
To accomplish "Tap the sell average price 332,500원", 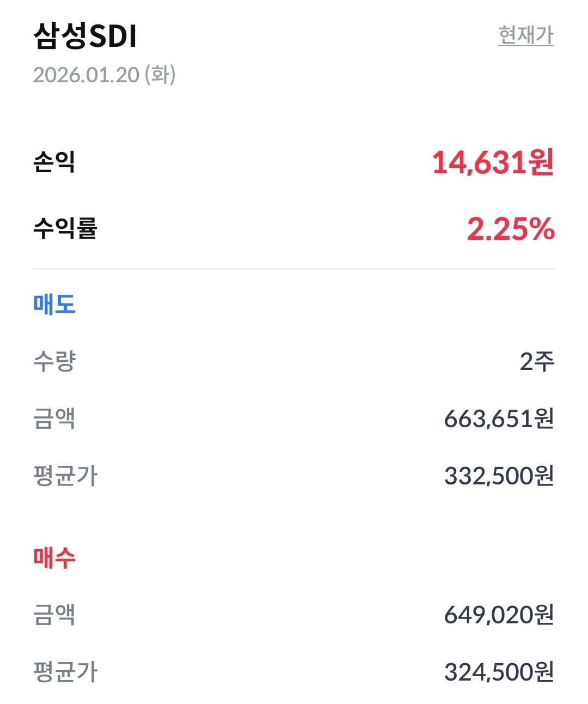I will [x=499, y=476].
